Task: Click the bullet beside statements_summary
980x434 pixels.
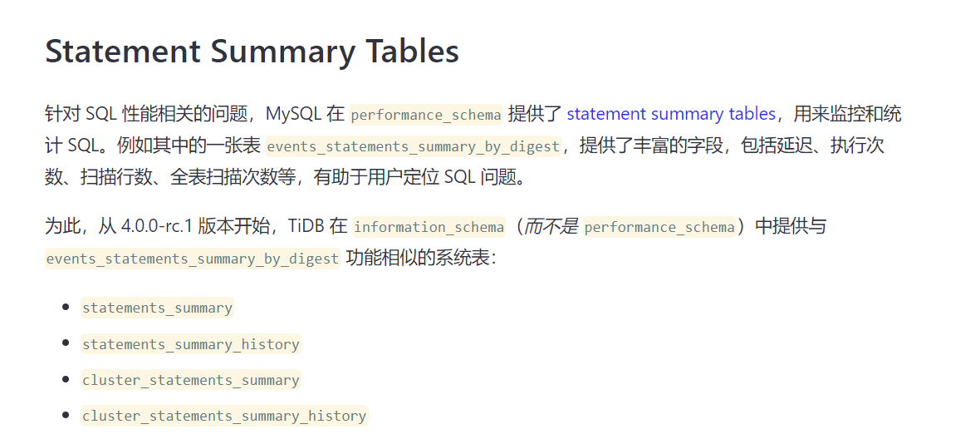Action: (x=66, y=307)
